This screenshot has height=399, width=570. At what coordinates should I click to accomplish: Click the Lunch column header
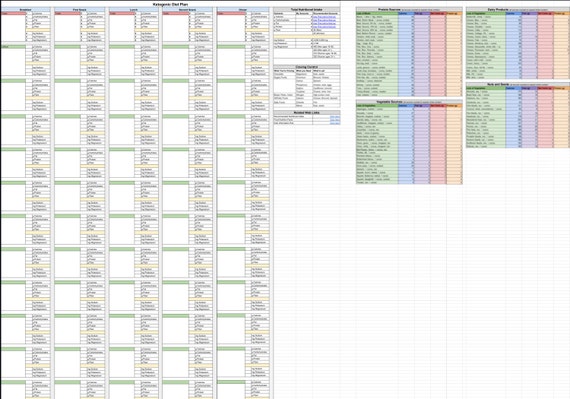coord(133,10)
